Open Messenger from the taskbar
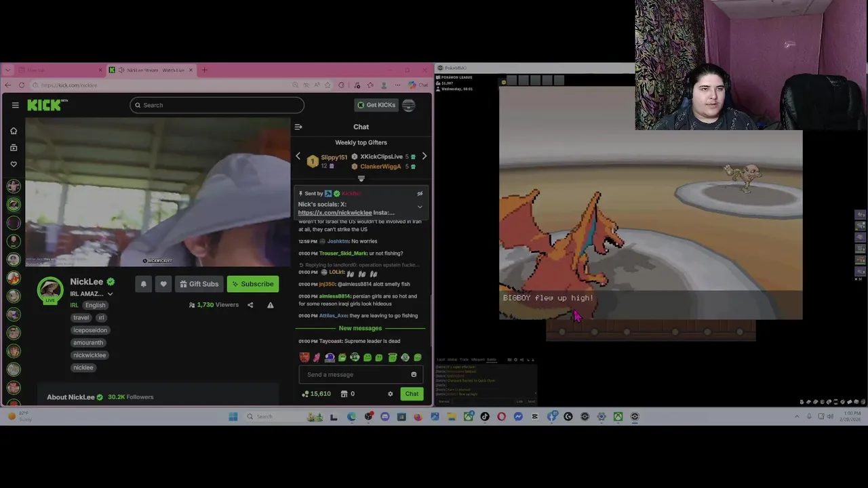 point(518,416)
